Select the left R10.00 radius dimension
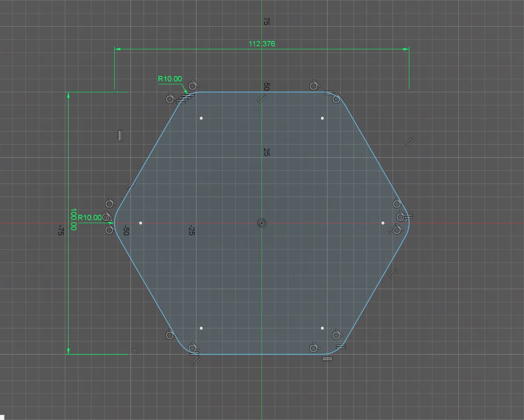 90,218
